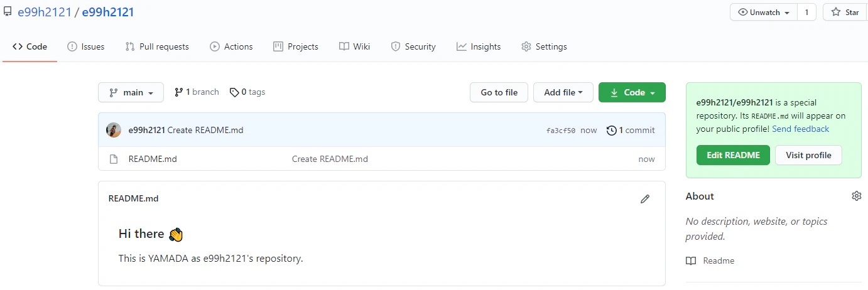
Task: View the 1 branch link
Action: (197, 92)
